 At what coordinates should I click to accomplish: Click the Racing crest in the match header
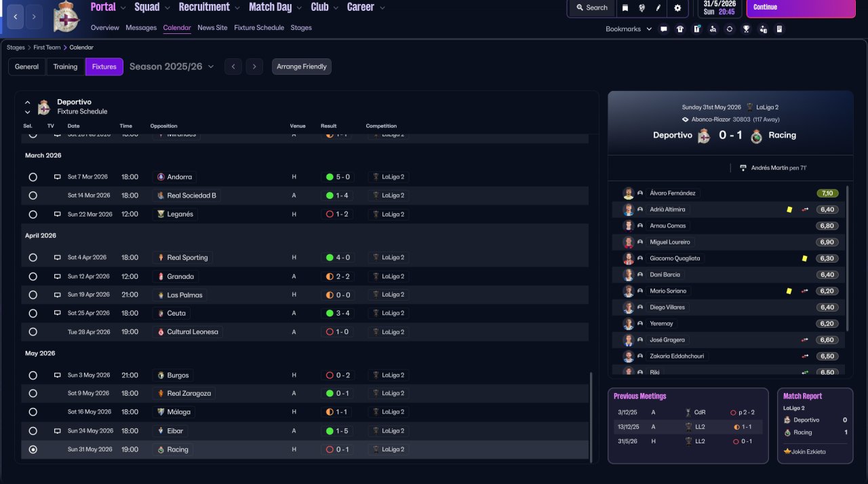click(756, 136)
